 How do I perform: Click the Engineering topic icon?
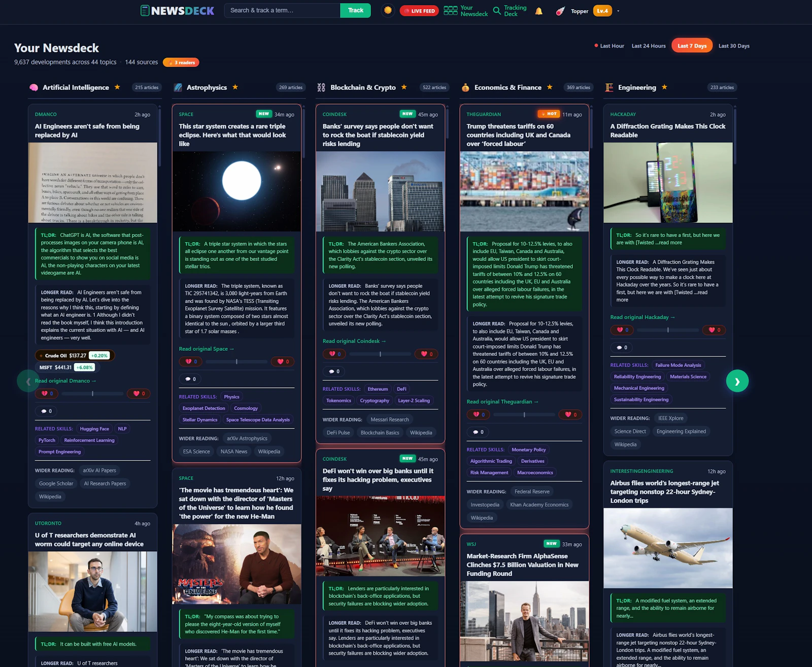[x=609, y=87]
